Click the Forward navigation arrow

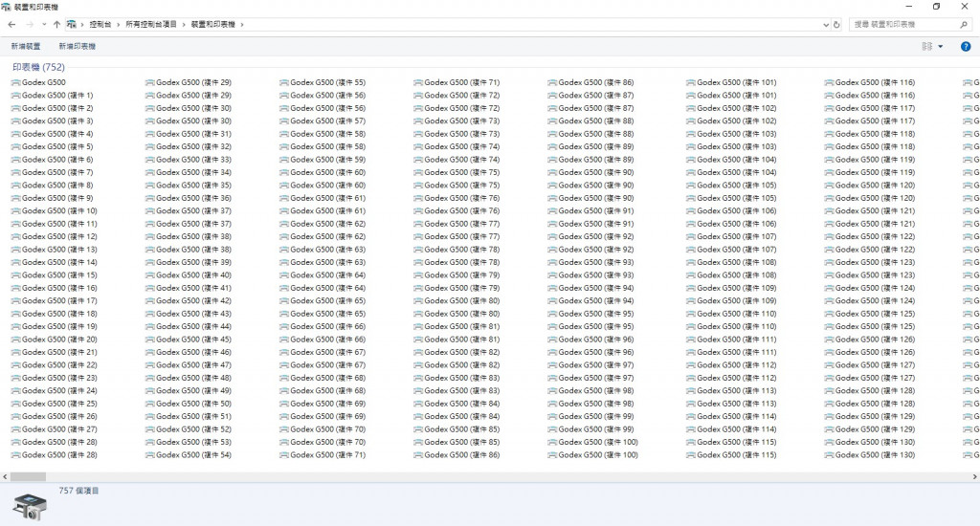pos(30,24)
